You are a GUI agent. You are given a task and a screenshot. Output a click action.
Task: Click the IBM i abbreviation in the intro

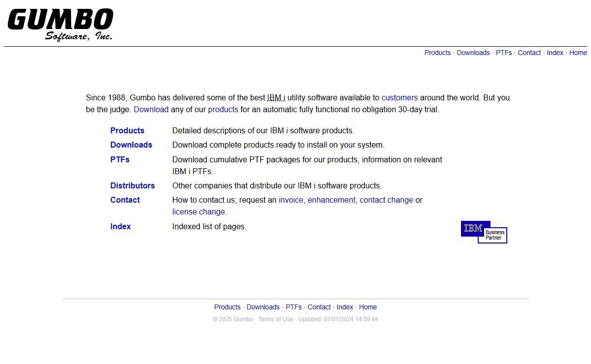[x=276, y=97]
